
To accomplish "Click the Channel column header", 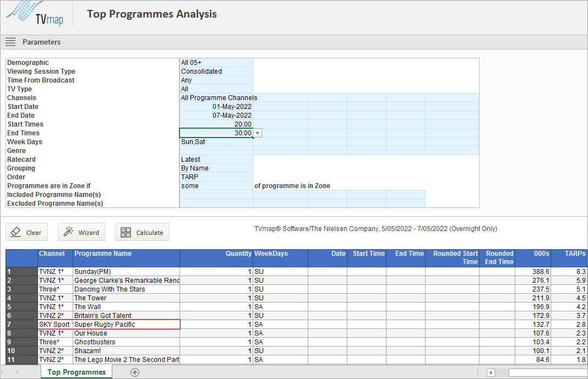I will coord(56,258).
